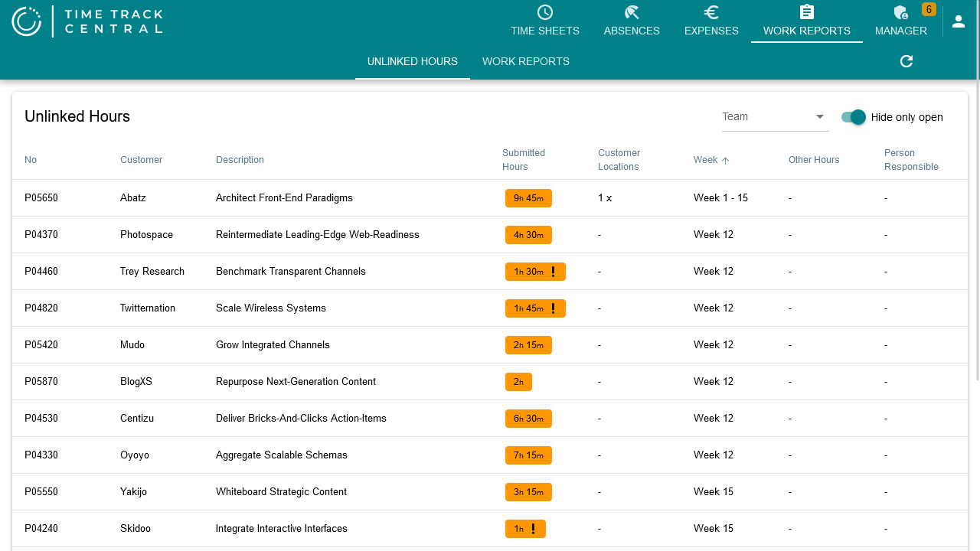The height and width of the screenshot is (551, 980).
Task: Open Absences via umbrella icon
Action: [632, 13]
